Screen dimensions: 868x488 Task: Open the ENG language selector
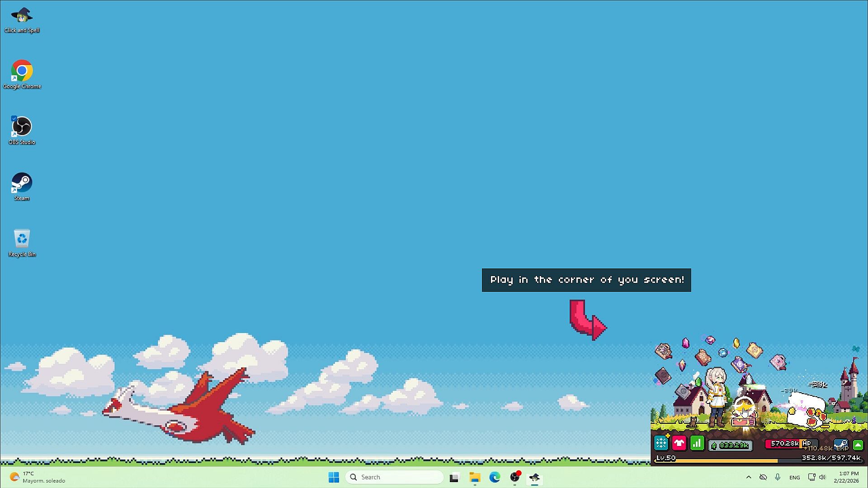pyautogui.click(x=794, y=477)
